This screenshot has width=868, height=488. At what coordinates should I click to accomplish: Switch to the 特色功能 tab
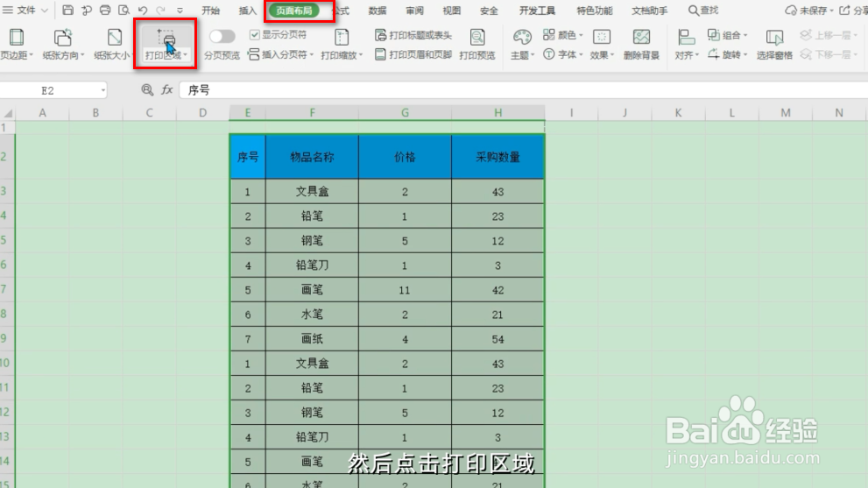point(594,11)
